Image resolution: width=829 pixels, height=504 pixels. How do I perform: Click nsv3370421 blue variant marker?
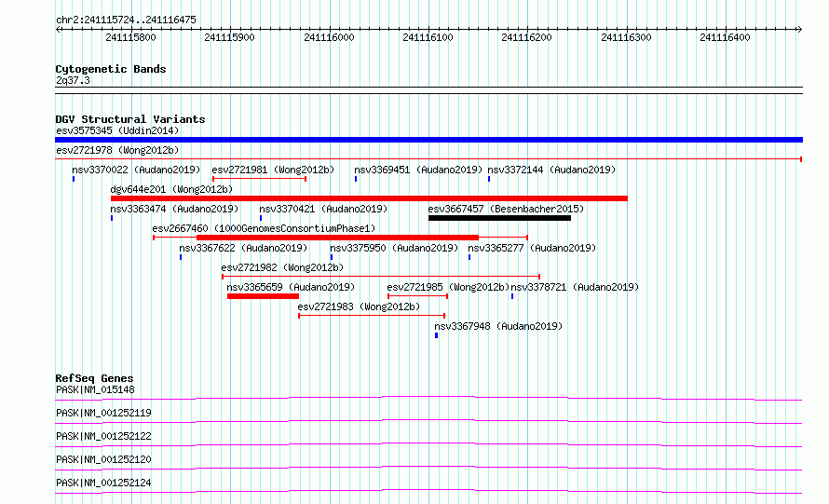pos(261,218)
